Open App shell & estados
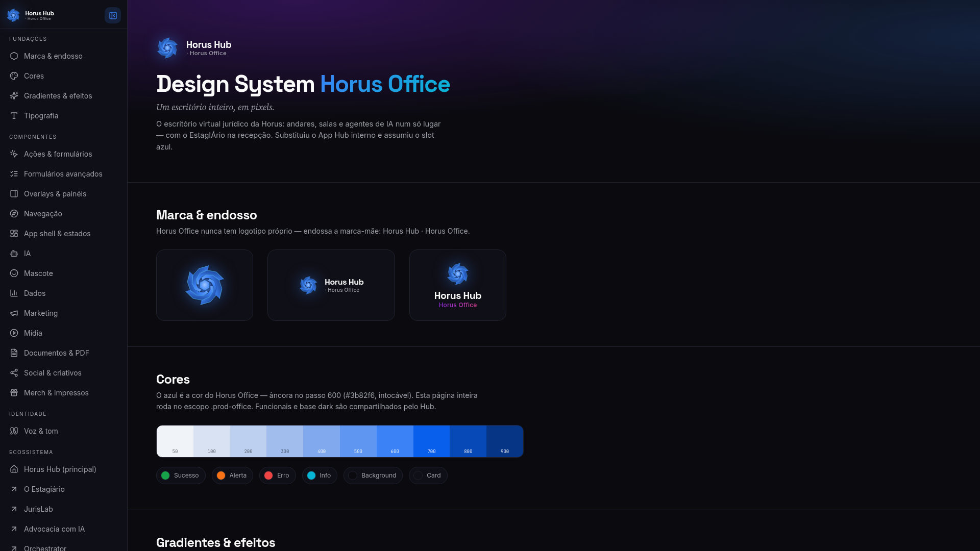Screen dimensions: 980x551 coord(63,234)
